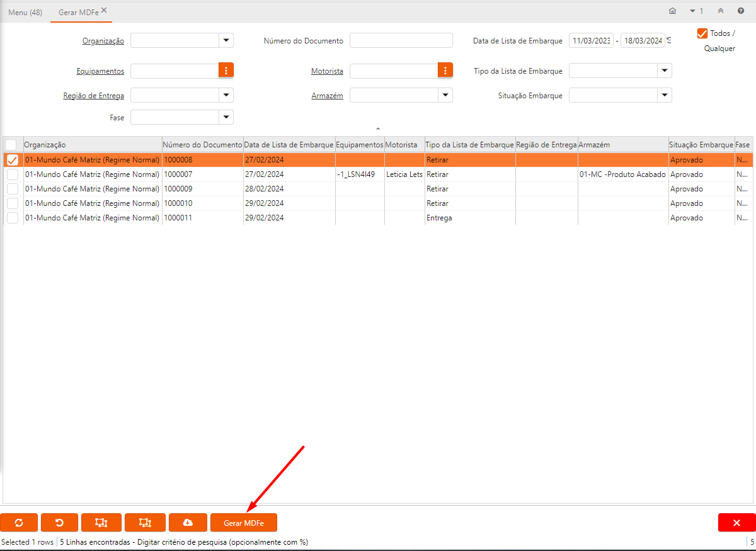The height and width of the screenshot is (551, 756).
Task: Tick the checkbox for document 1000007
Action: pyautogui.click(x=13, y=174)
